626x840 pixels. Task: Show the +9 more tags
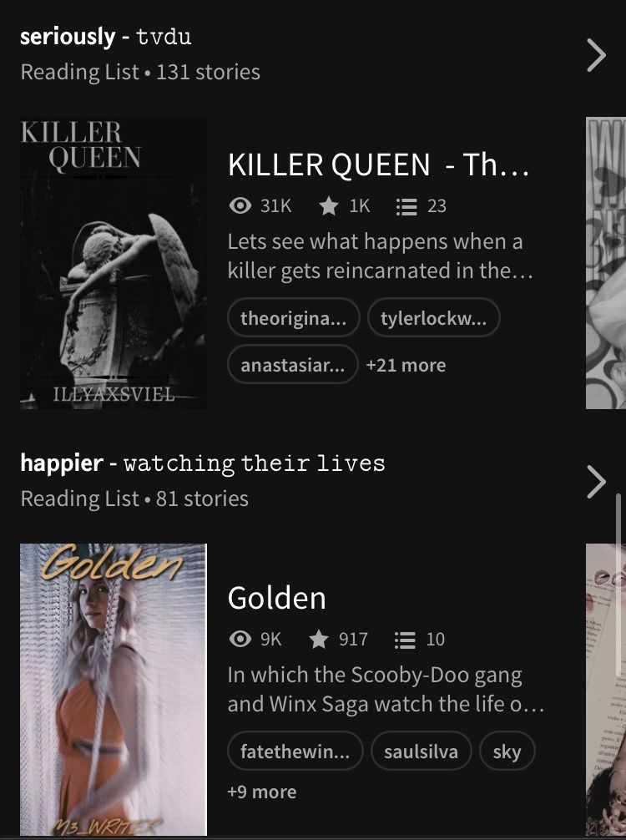point(262,792)
